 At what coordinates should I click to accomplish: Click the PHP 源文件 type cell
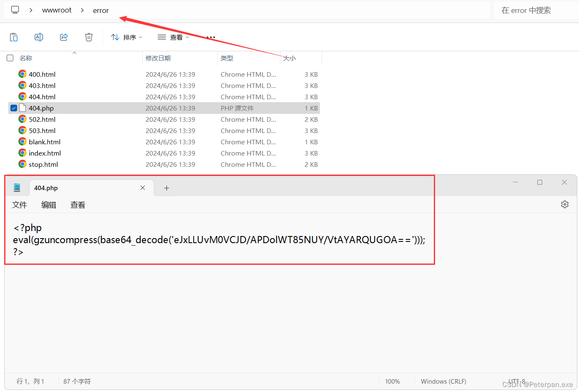pos(237,108)
